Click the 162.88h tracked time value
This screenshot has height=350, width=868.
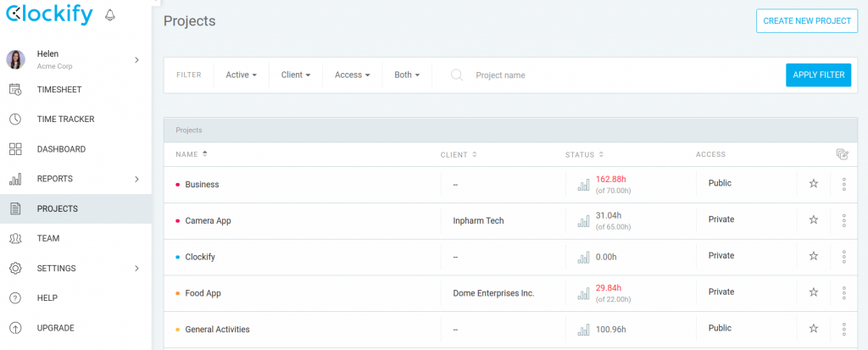tap(611, 179)
